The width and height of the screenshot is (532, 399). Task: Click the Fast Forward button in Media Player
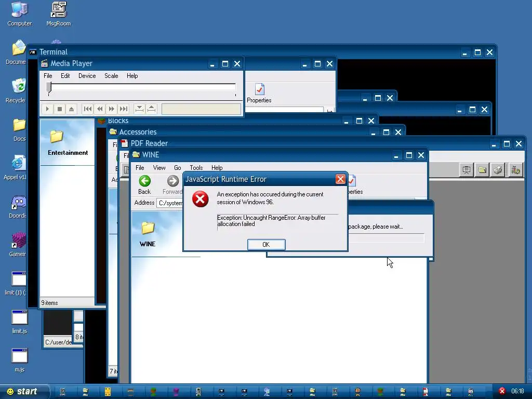[x=111, y=109]
